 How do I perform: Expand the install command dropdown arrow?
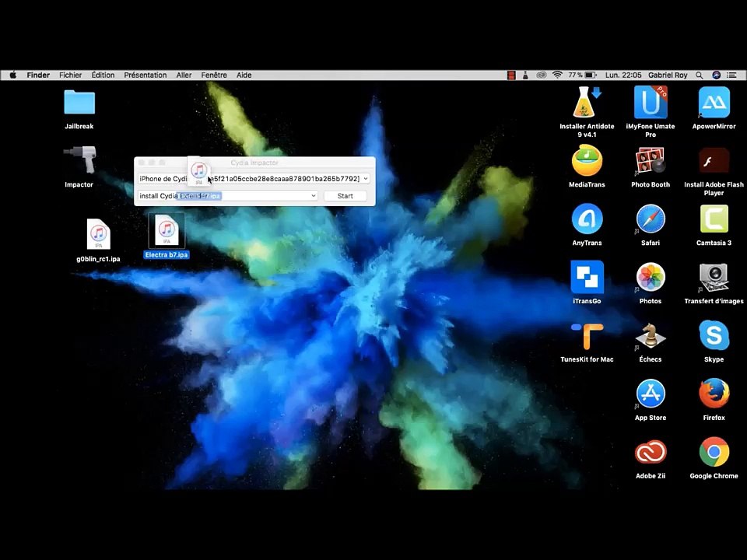tap(313, 196)
